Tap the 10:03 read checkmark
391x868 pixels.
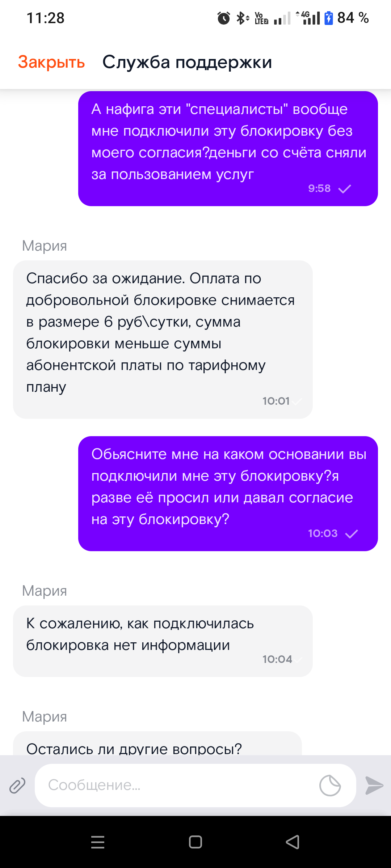[351, 534]
